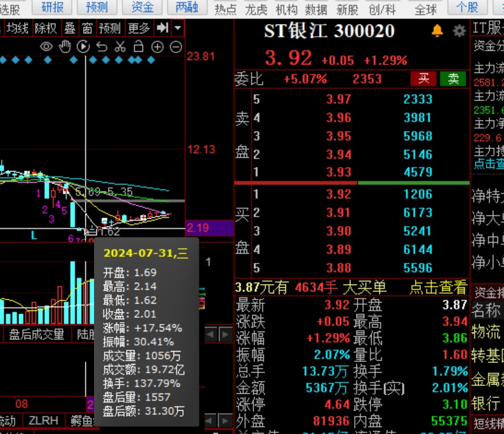This screenshot has height=434, width=504.
Task: Select the hand pan tool
Action: pos(65,47)
